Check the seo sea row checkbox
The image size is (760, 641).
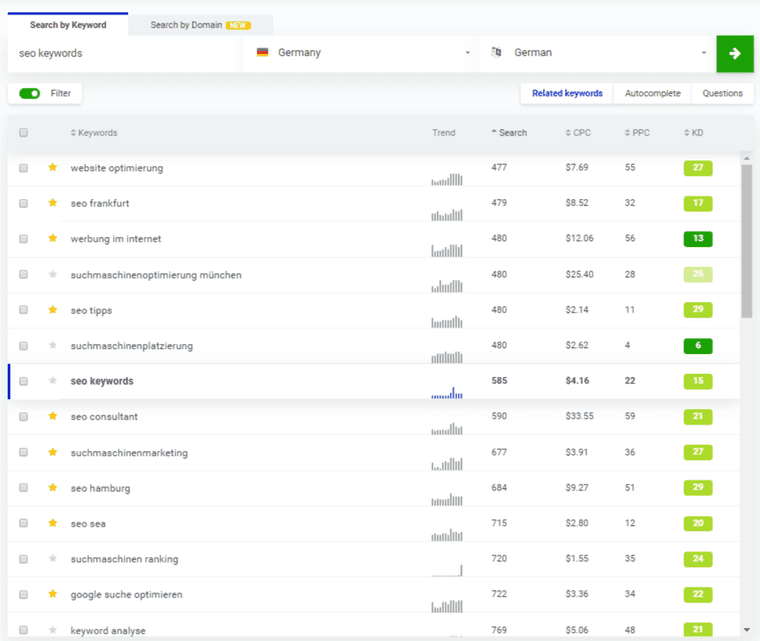(x=23, y=523)
